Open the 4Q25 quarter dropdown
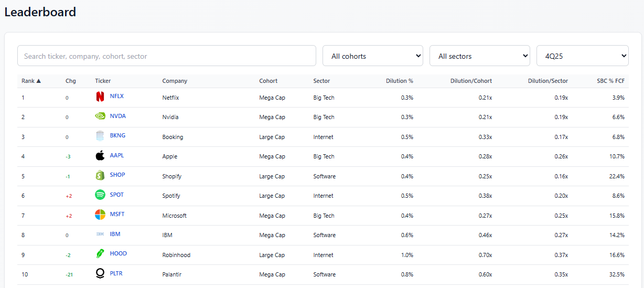This screenshot has height=288, width=644. tap(583, 56)
